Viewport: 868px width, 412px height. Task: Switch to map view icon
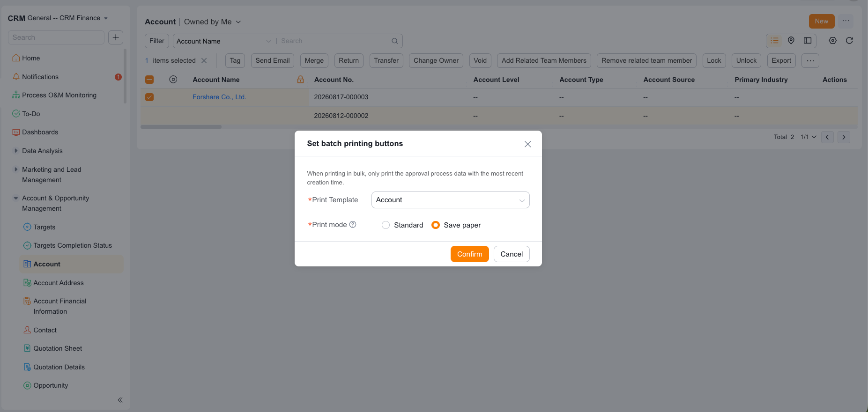[791, 41]
